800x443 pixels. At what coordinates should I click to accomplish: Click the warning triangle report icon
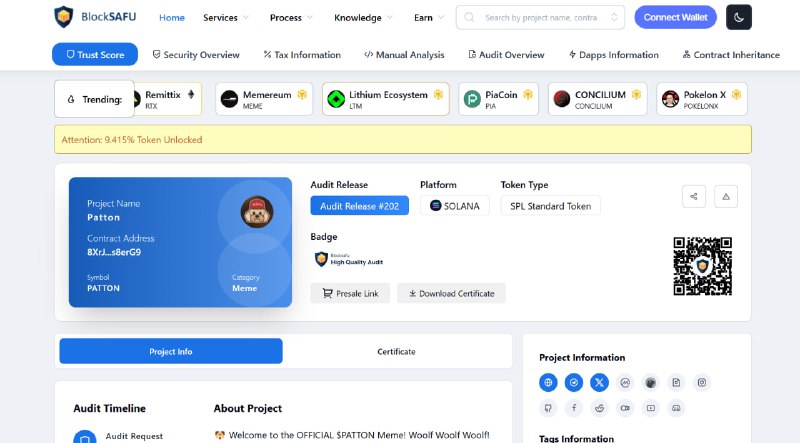(x=726, y=196)
